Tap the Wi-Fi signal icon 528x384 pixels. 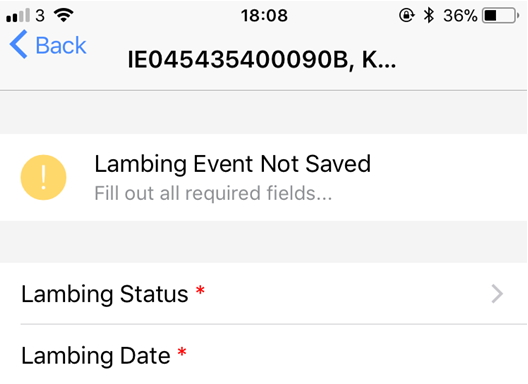pyautogui.click(x=64, y=15)
